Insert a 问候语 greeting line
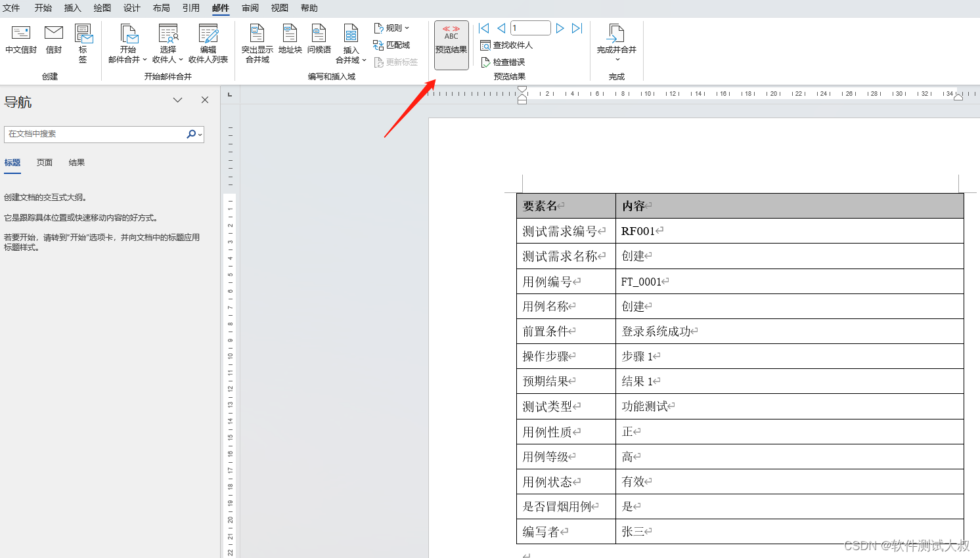This screenshot has height=558, width=980. pyautogui.click(x=319, y=39)
